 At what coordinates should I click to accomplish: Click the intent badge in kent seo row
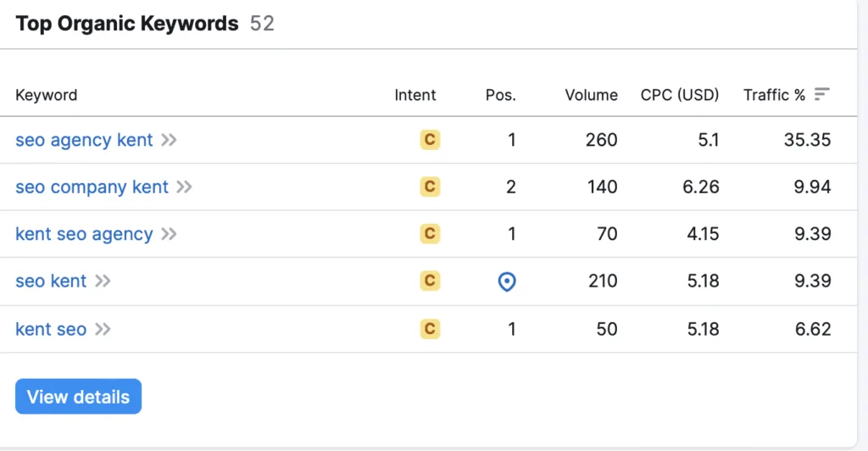coord(430,329)
